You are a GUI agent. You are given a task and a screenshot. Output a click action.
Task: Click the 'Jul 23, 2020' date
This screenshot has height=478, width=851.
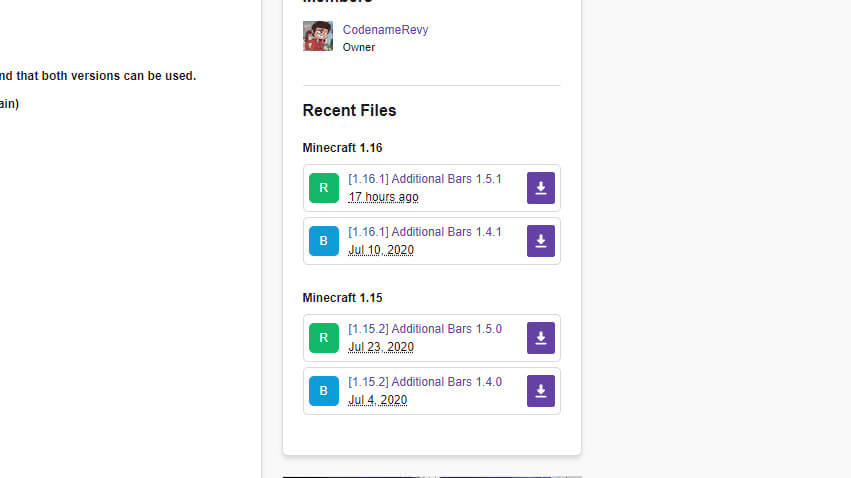pyautogui.click(x=381, y=347)
